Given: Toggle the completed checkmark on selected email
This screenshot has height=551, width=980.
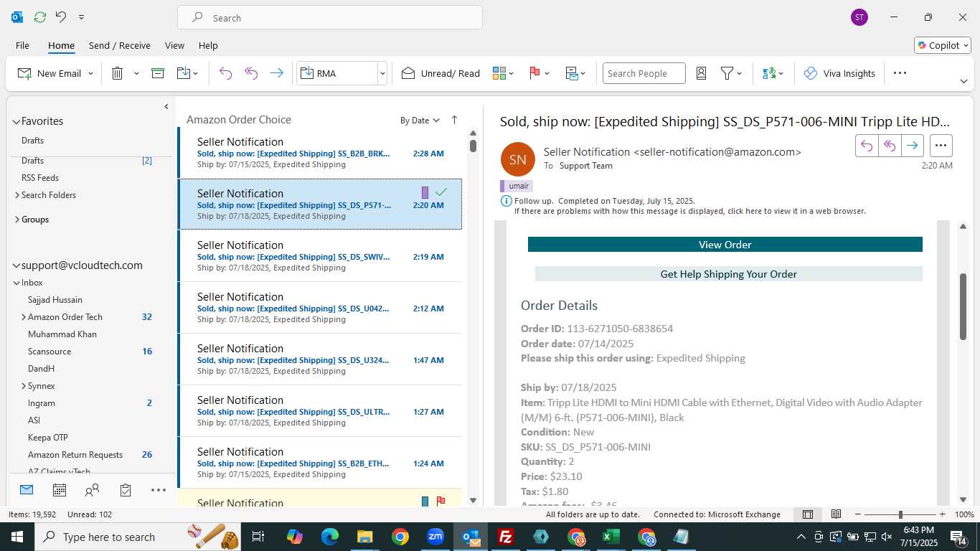Looking at the screenshot, I should pyautogui.click(x=441, y=192).
